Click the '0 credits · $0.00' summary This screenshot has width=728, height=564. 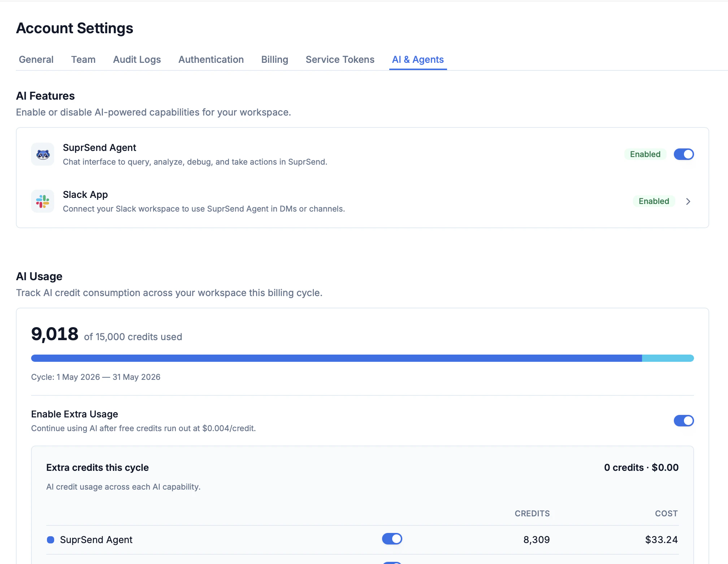point(641,468)
